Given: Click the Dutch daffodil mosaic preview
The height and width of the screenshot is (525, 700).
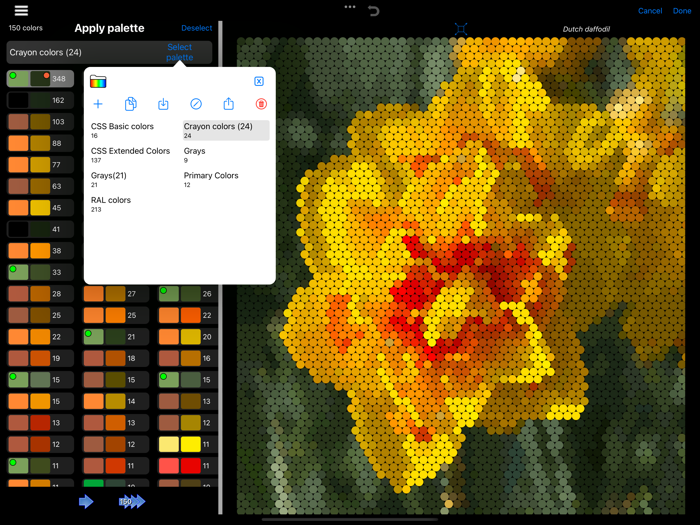Looking at the screenshot, I should click(461, 276).
